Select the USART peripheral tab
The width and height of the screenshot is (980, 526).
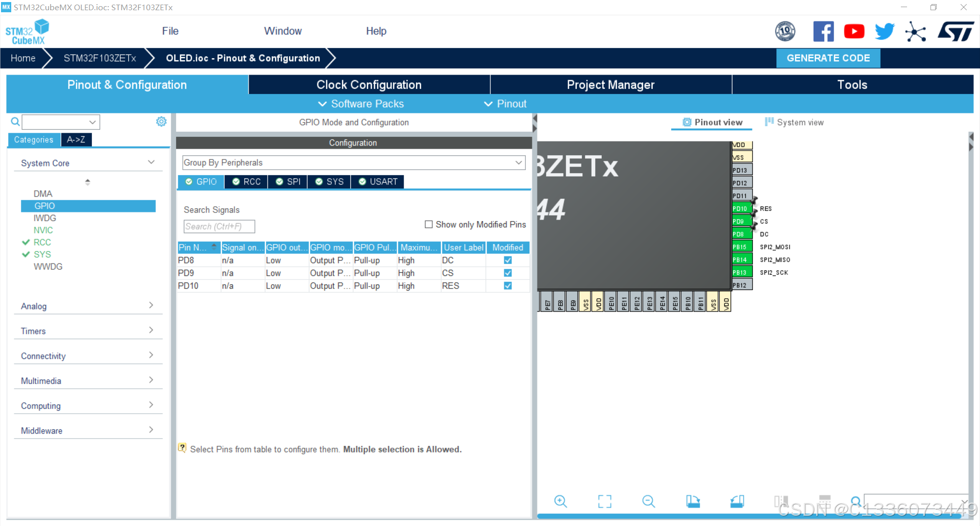(x=378, y=182)
